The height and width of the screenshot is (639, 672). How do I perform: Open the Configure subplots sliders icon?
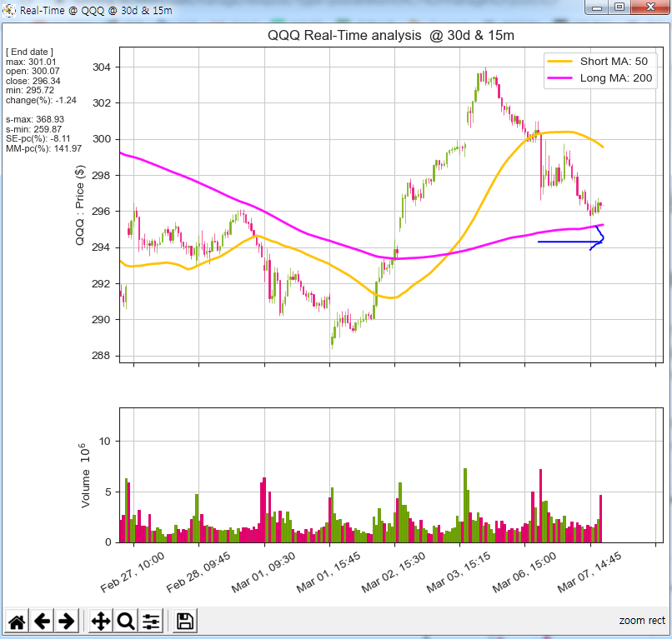click(x=150, y=621)
